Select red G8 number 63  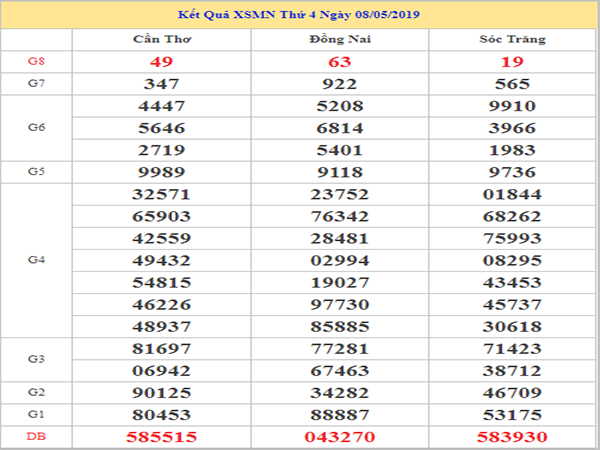tap(340, 62)
